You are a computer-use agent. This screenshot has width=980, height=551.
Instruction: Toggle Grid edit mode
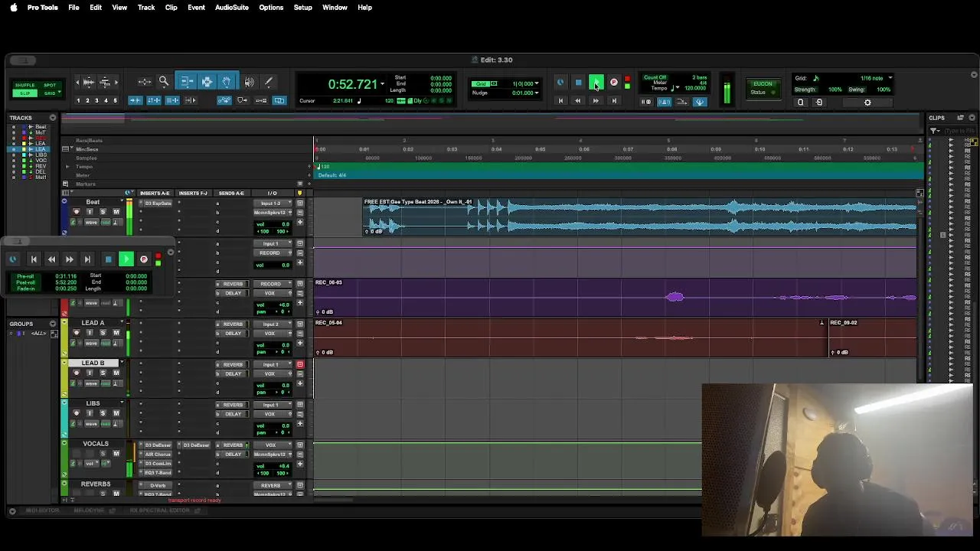[x=50, y=93]
